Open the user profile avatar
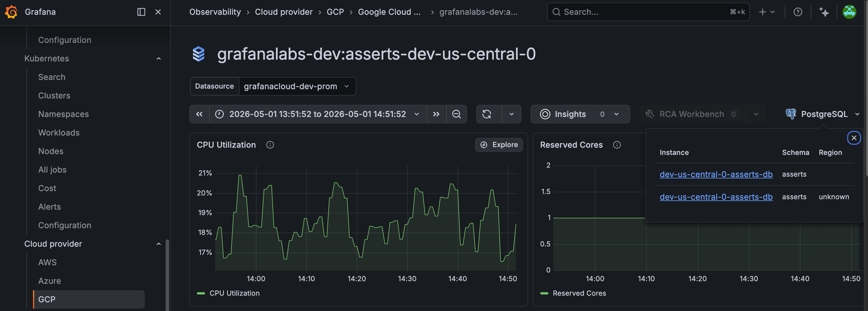 849,12
